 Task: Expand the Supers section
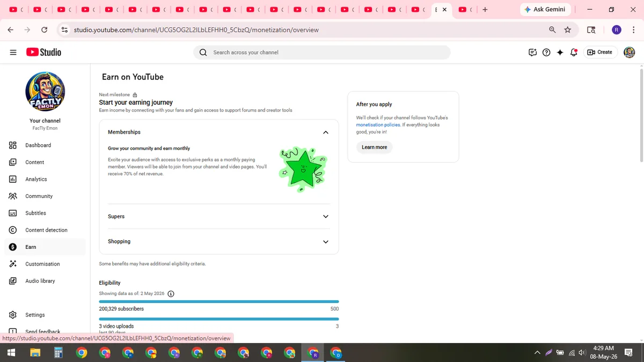(x=325, y=217)
